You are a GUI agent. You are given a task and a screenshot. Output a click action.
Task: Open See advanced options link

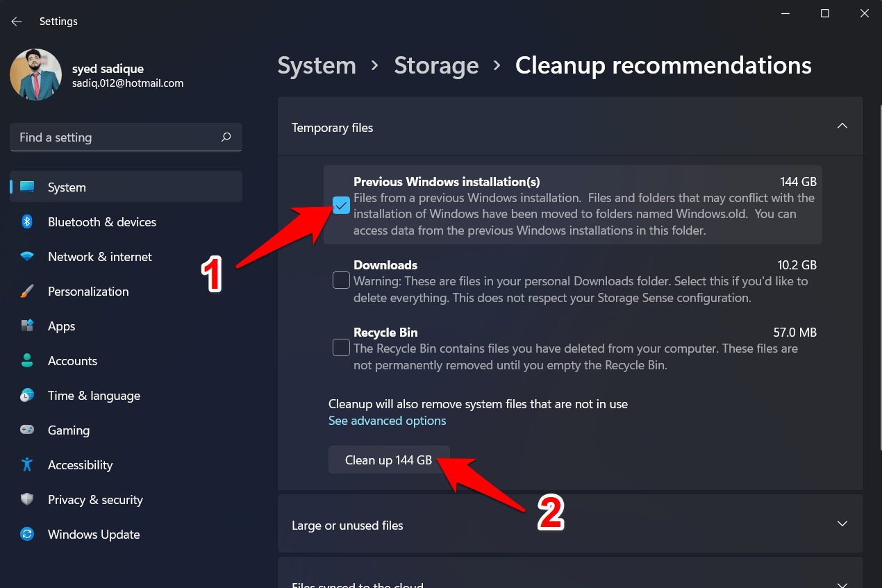[x=387, y=421]
